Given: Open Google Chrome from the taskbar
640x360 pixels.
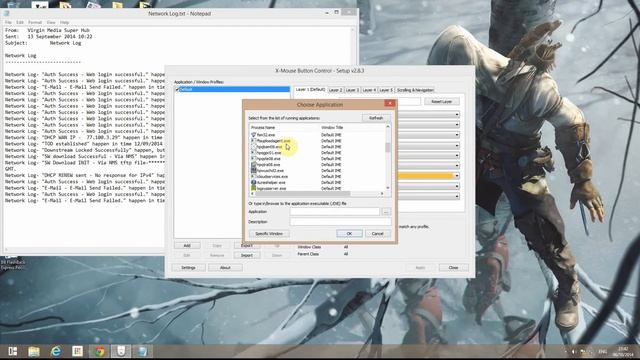Looking at the screenshot, I should [x=99, y=351].
